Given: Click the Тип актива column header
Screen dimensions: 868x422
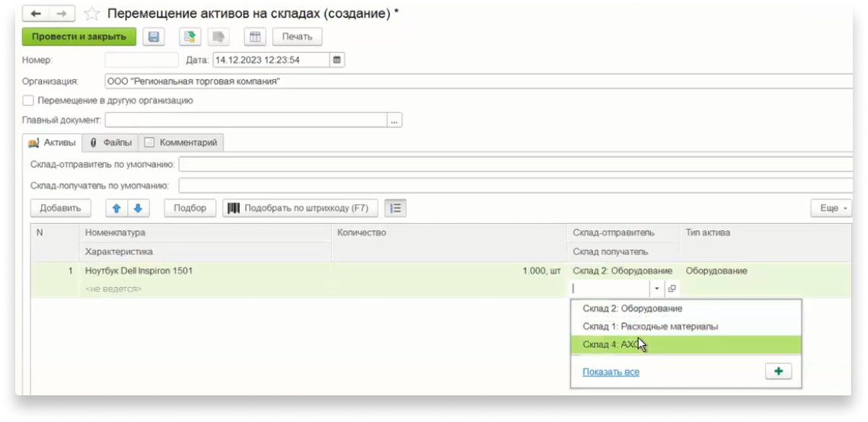Looking at the screenshot, I should [766, 232].
